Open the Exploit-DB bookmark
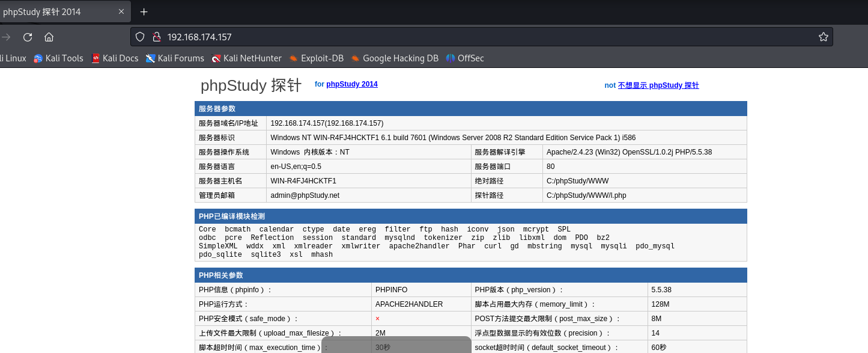Screen dimensions: 868x353 pos(316,58)
